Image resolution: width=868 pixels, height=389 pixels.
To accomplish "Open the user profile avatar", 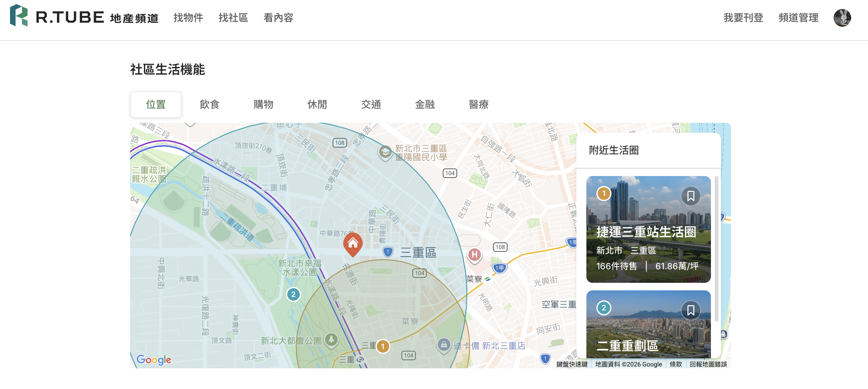I will pyautogui.click(x=842, y=18).
